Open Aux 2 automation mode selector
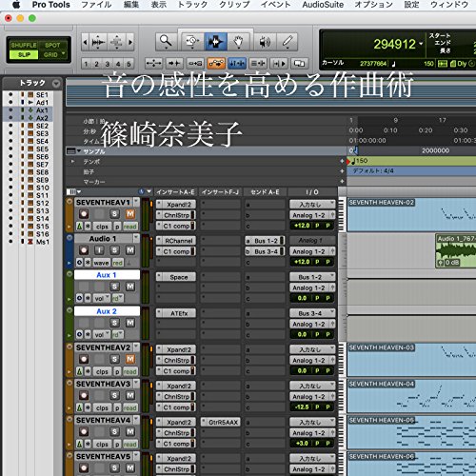 point(117,335)
